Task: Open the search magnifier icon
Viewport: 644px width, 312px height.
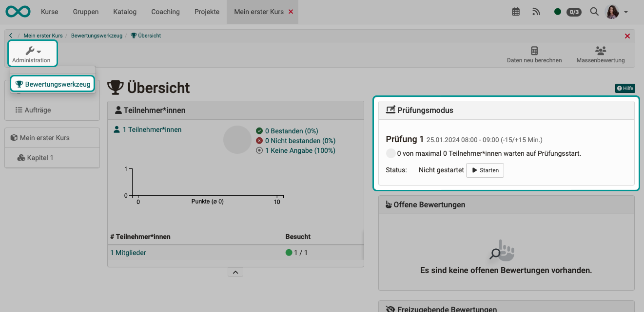Action: (594, 11)
